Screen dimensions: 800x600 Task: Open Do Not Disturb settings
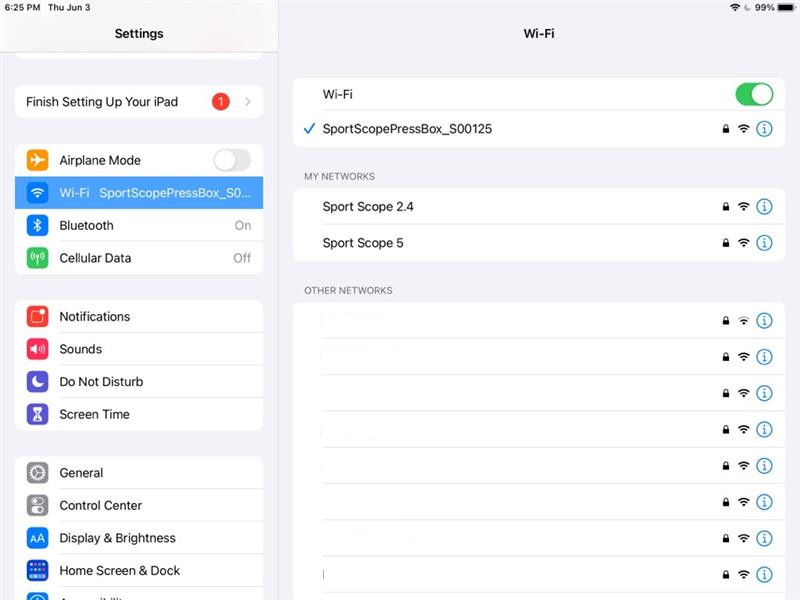[139, 382]
